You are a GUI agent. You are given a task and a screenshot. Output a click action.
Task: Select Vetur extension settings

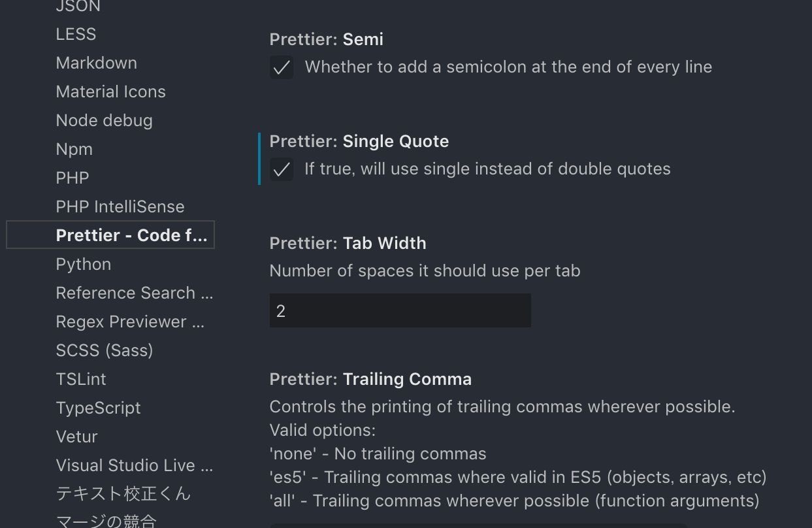(x=77, y=437)
